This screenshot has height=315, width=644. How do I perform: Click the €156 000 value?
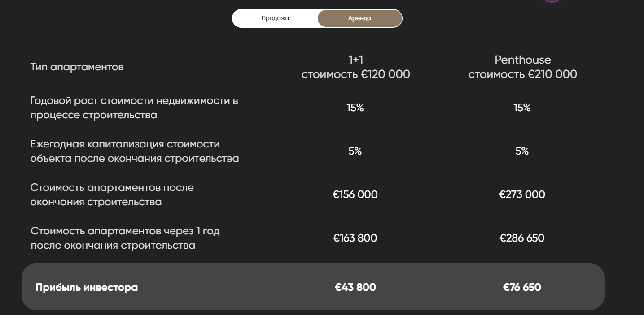click(x=355, y=194)
